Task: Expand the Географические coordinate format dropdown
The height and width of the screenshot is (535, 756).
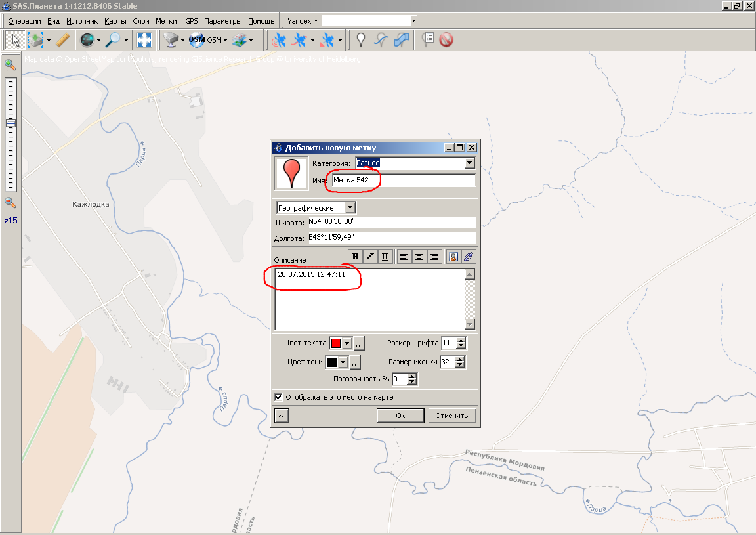Action: click(x=350, y=207)
